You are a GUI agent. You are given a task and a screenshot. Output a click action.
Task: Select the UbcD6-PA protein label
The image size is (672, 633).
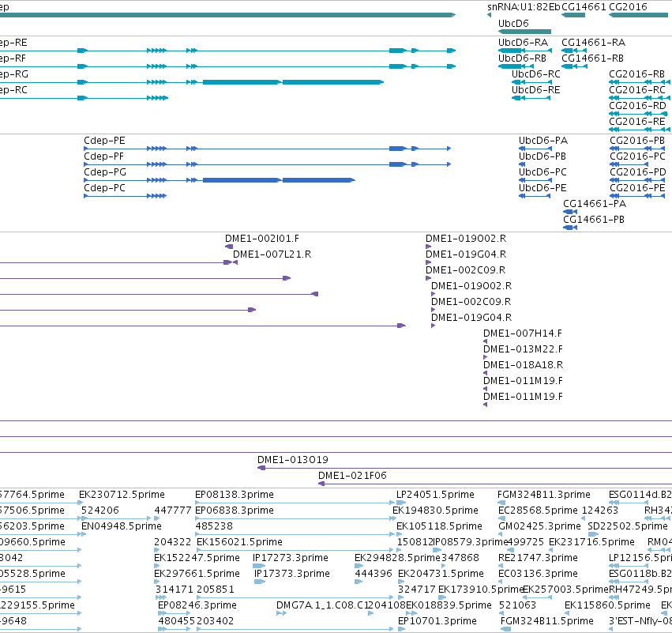pos(543,141)
